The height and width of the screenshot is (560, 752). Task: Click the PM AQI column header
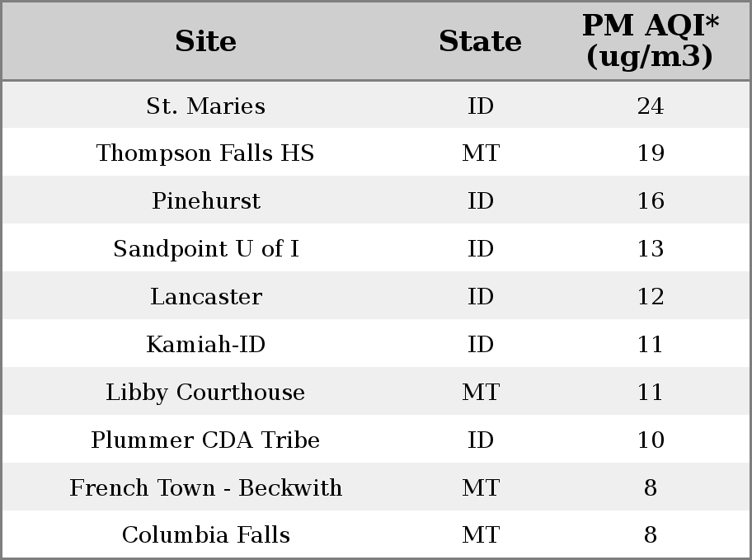pos(651,40)
